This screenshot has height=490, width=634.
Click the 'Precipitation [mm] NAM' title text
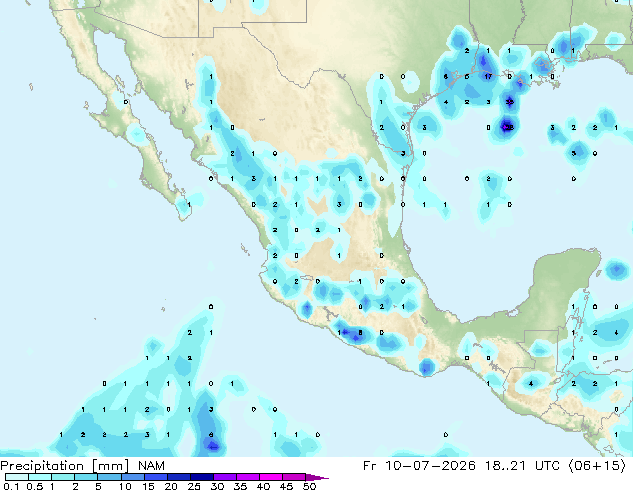(82, 466)
